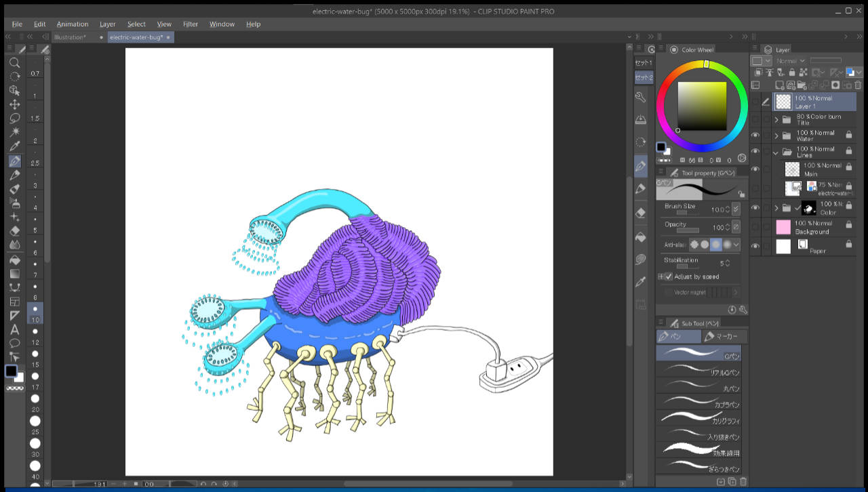Select the Lasso selection tool
868x492 pixels.
[x=14, y=118]
